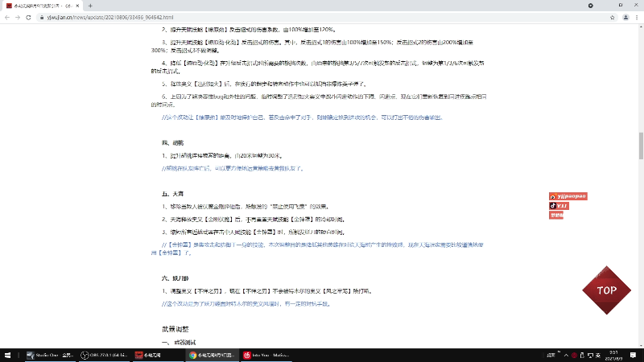Click the scrollbar up arrow

[x=641, y=27]
